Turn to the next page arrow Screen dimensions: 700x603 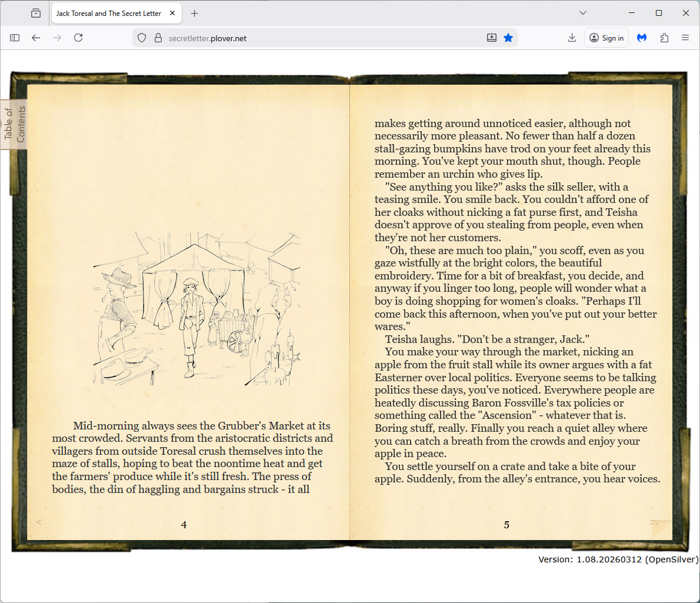tap(652, 522)
